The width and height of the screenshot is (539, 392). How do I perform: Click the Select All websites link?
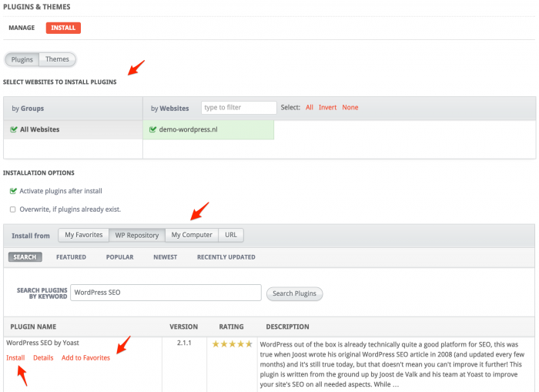pyautogui.click(x=310, y=107)
